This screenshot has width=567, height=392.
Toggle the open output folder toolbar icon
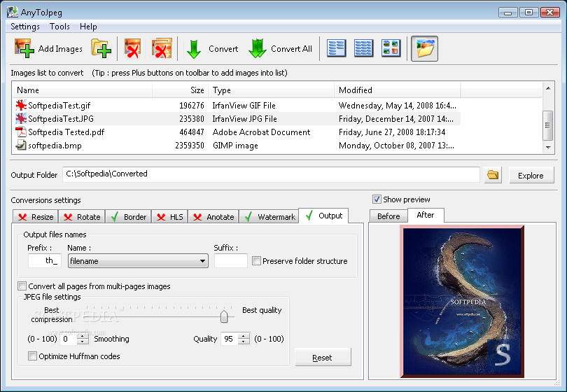(424, 48)
